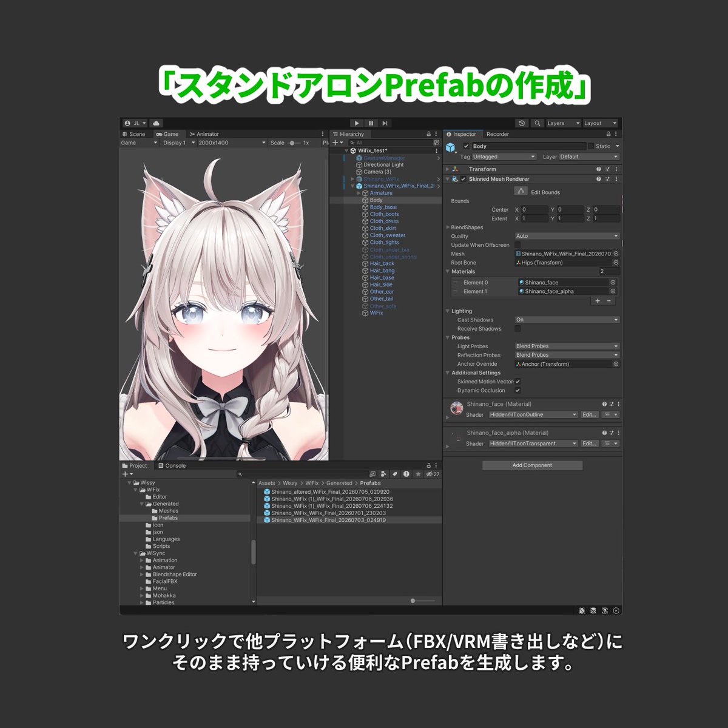Viewport: 728px width, 728px height.
Task: Click Edit for Shinano_face_alpha shader
Action: tap(589, 443)
